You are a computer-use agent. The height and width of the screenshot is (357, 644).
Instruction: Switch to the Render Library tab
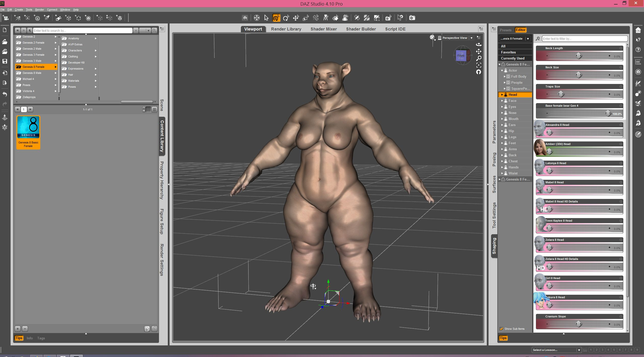point(286,29)
